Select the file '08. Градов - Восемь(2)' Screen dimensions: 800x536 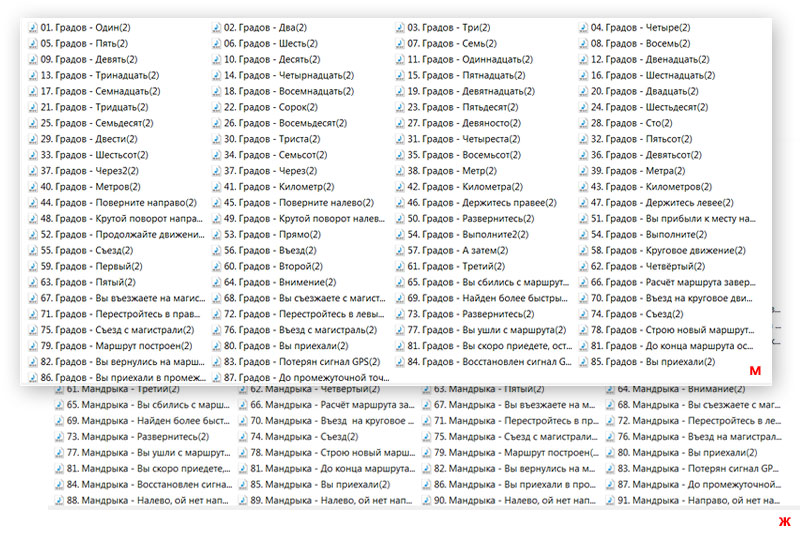click(635, 43)
